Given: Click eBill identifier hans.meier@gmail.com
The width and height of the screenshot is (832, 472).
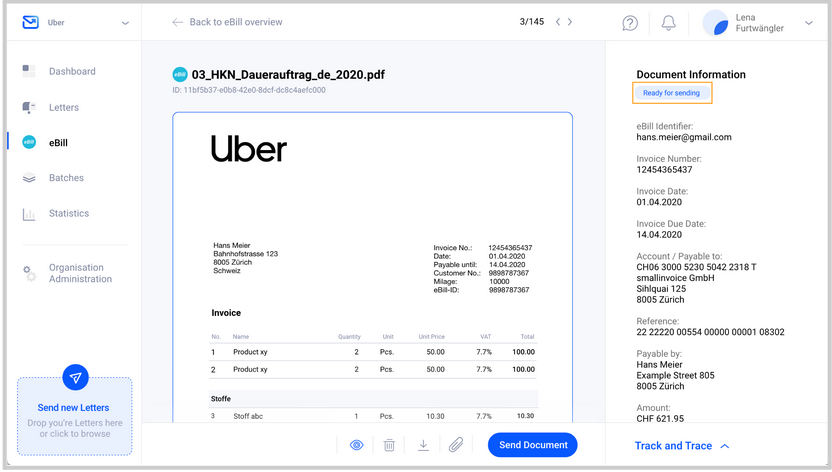Looking at the screenshot, I should click(x=684, y=137).
